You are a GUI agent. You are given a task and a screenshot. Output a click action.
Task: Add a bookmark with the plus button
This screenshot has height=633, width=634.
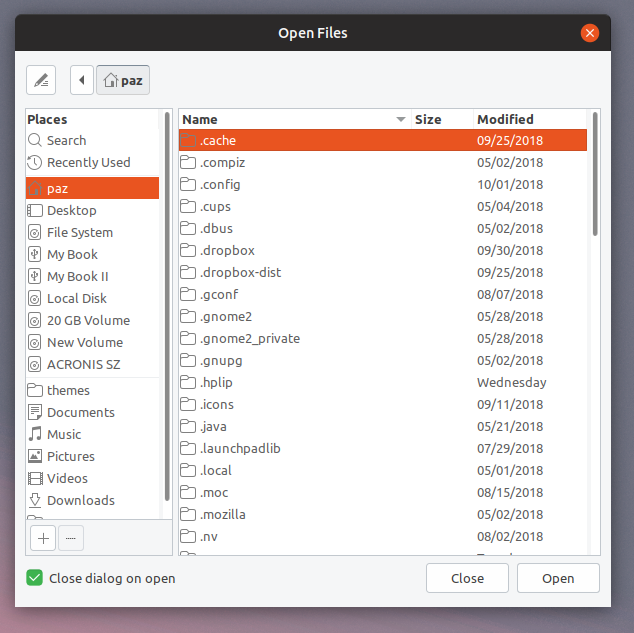coord(43,538)
